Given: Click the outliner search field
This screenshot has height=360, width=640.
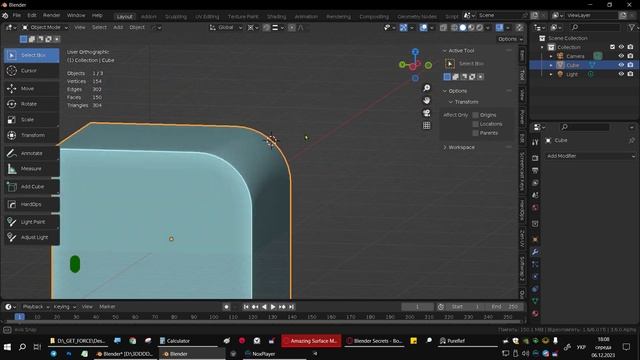Looking at the screenshot, I should pos(595,27).
